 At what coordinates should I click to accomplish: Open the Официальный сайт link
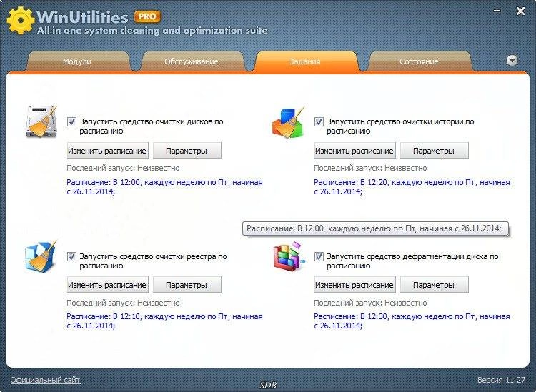pyautogui.click(x=45, y=380)
